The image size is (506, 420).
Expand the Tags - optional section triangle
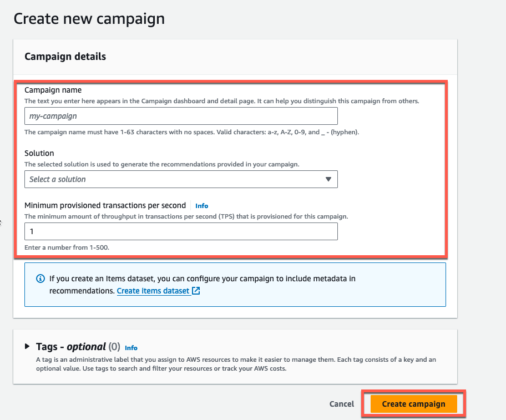pos(27,346)
